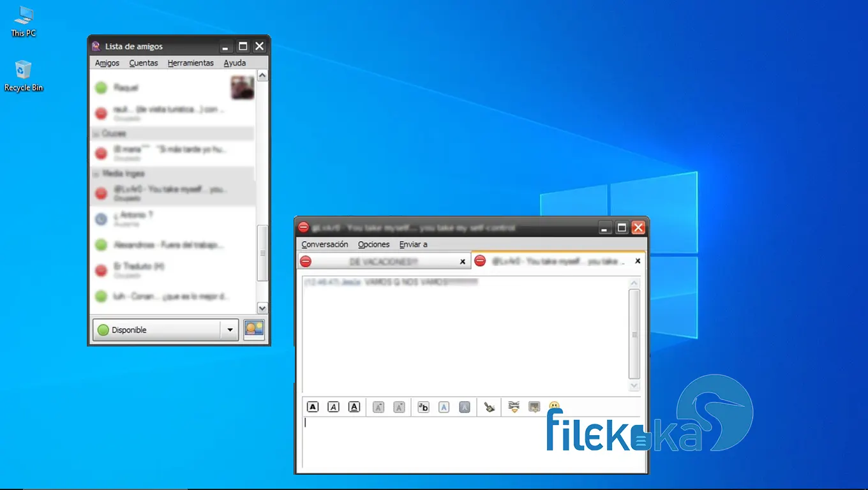Open the Enviar a menu
The width and height of the screenshot is (868, 490).
pyautogui.click(x=414, y=244)
